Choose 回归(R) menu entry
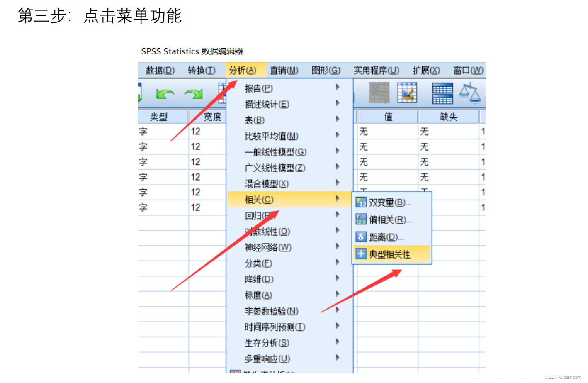Viewport: 588px width, 383px height. pos(290,216)
